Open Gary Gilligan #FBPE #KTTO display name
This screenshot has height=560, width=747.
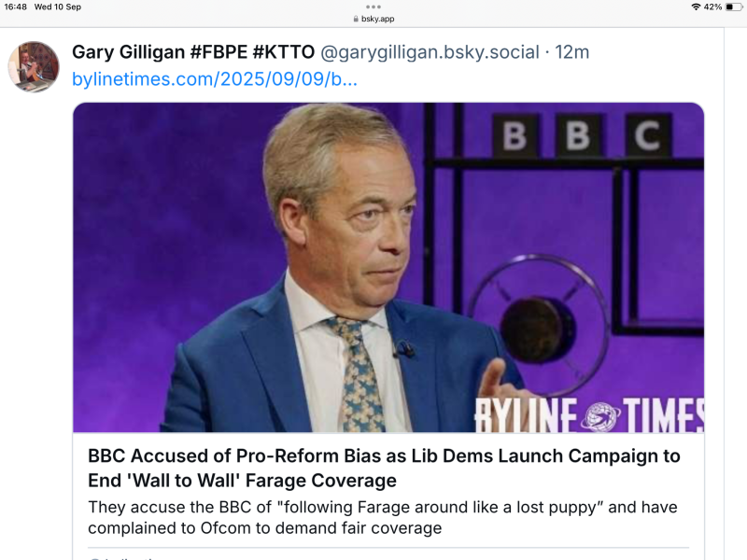193,52
